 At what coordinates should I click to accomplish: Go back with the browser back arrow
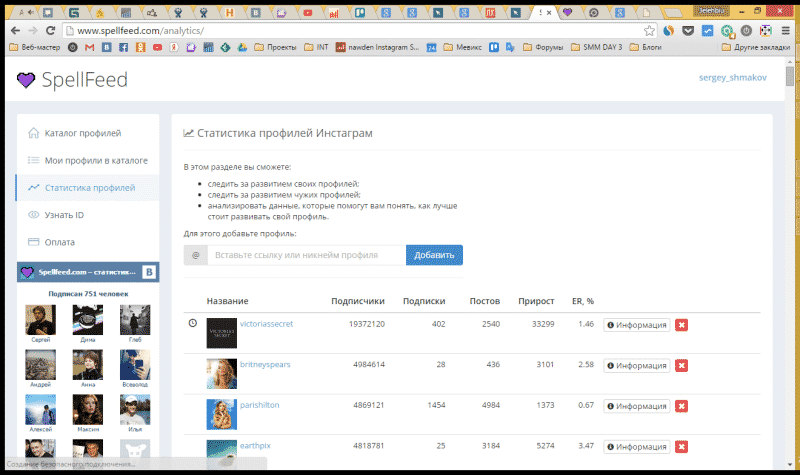click(15, 31)
